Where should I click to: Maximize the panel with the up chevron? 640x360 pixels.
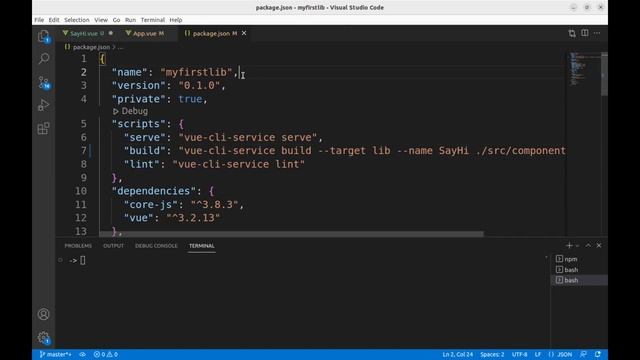pyautogui.click(x=588, y=245)
